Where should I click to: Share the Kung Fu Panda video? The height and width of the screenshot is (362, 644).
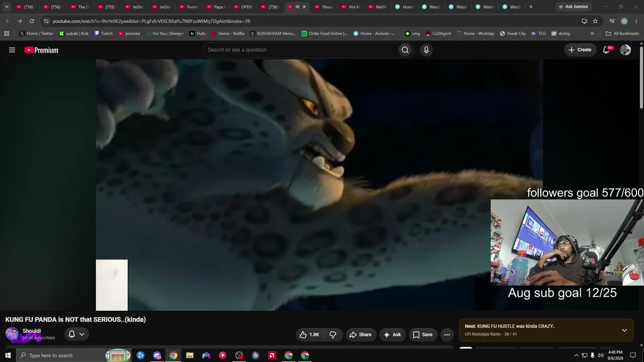pyautogui.click(x=360, y=335)
